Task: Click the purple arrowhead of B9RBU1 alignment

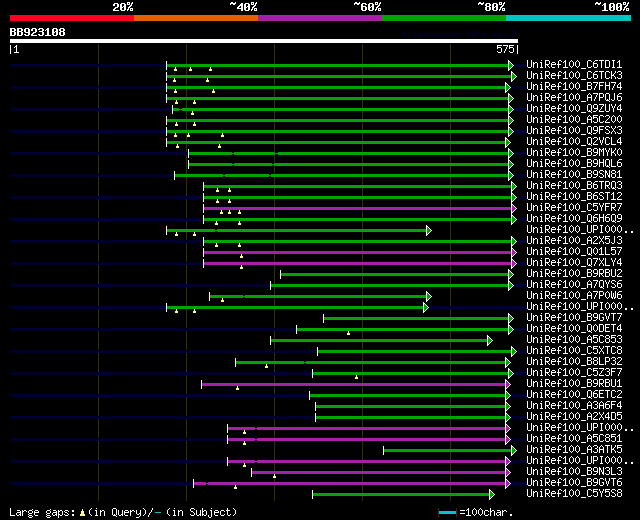Action: [x=508, y=384]
